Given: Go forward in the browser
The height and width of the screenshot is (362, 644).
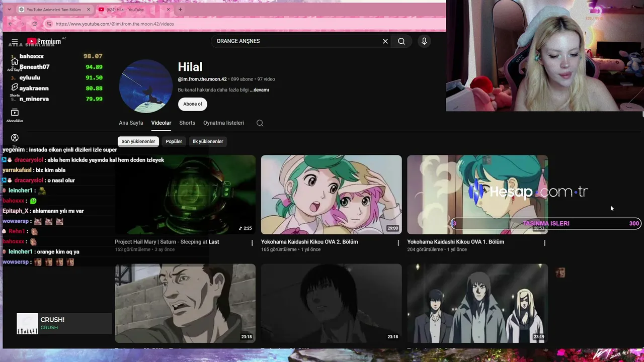Looking at the screenshot, I should point(23,24).
